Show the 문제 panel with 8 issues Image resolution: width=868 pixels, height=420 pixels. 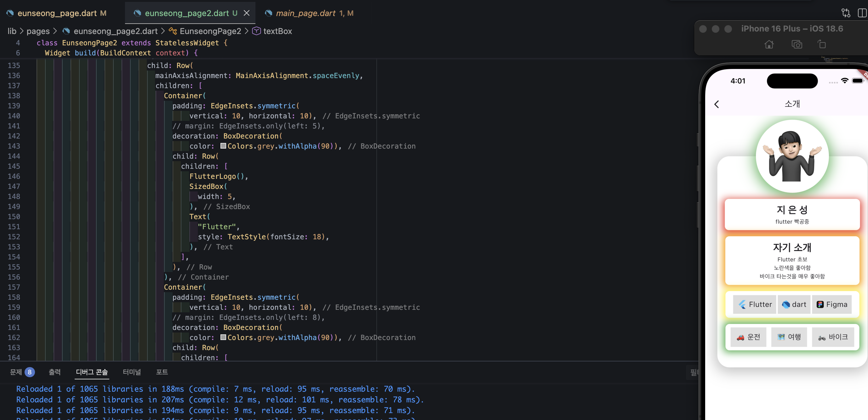point(22,372)
